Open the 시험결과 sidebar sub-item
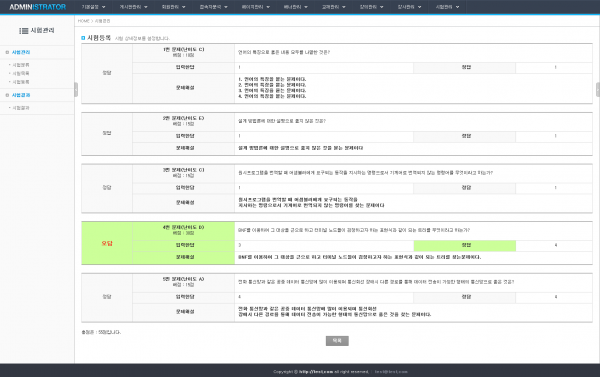Viewport: 600px width, 377px height. [21, 108]
